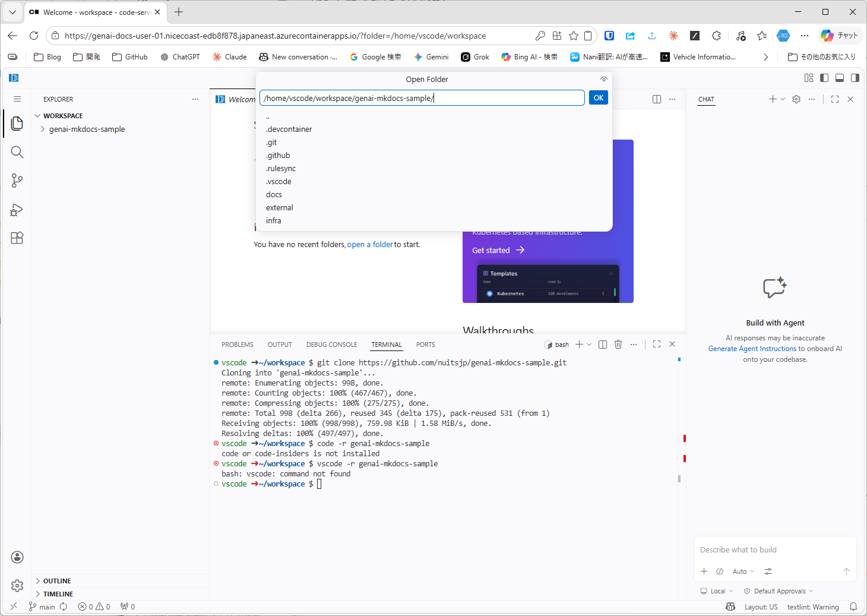The width and height of the screenshot is (867, 616).
Task: Select the docs folder in the list
Action: pos(274,195)
